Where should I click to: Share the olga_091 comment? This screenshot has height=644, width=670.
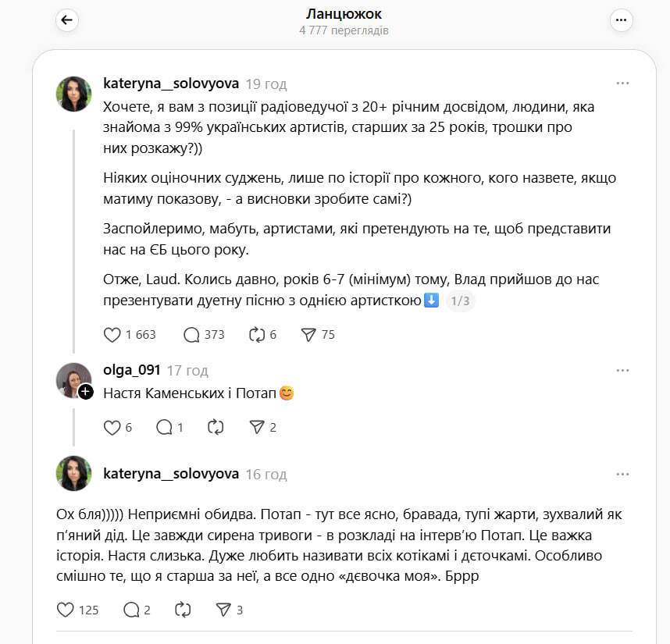point(257,427)
